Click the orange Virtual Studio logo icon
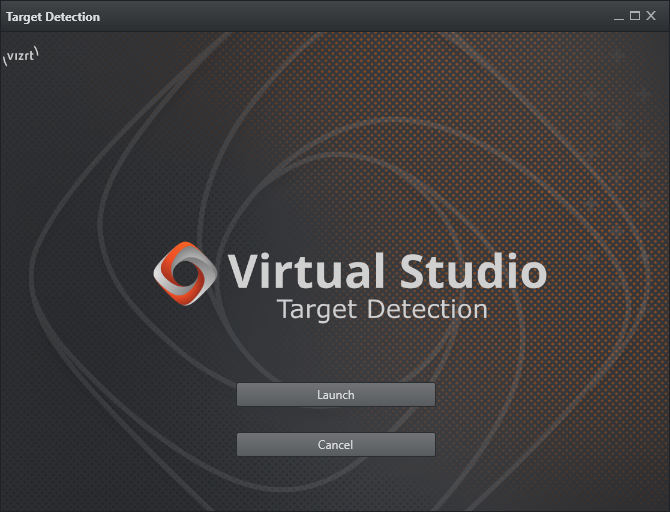Viewport: 670px width, 512px height. tap(183, 273)
